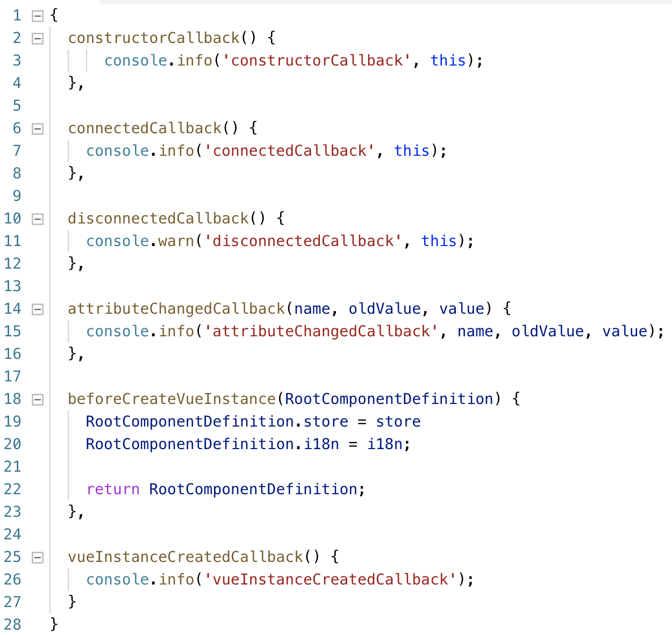Viewport: 672px width, 635px height.
Task: Click the beforeCreateVueInstance method name
Action: (171, 399)
